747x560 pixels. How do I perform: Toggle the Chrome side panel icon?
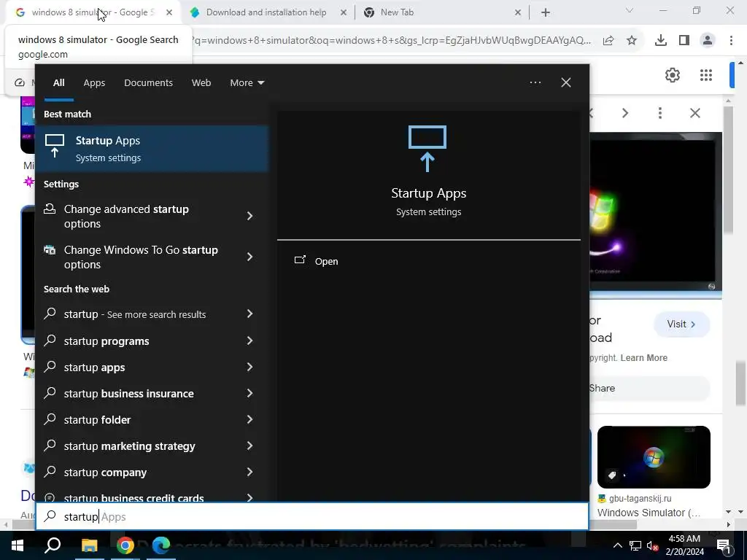pyautogui.click(x=684, y=41)
